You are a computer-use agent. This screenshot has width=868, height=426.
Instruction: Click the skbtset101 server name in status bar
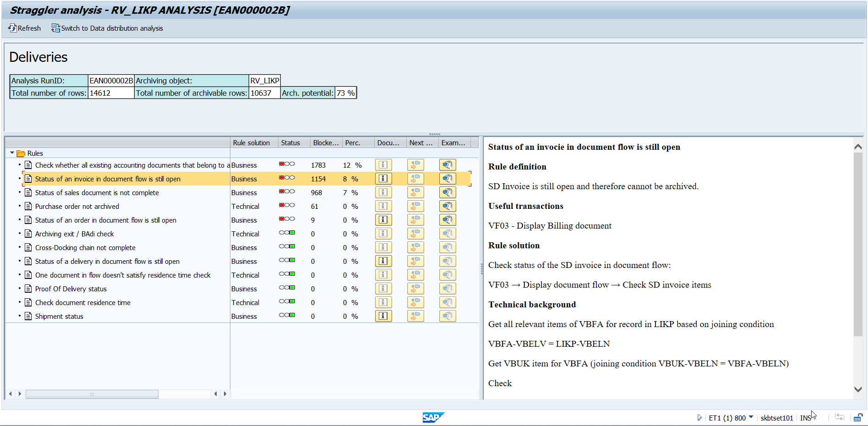point(776,418)
